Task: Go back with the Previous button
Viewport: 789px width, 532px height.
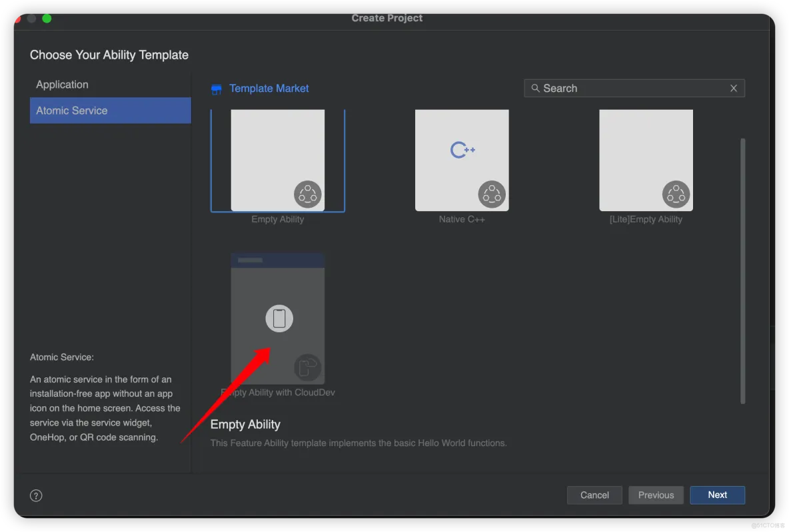Action: 656,495
